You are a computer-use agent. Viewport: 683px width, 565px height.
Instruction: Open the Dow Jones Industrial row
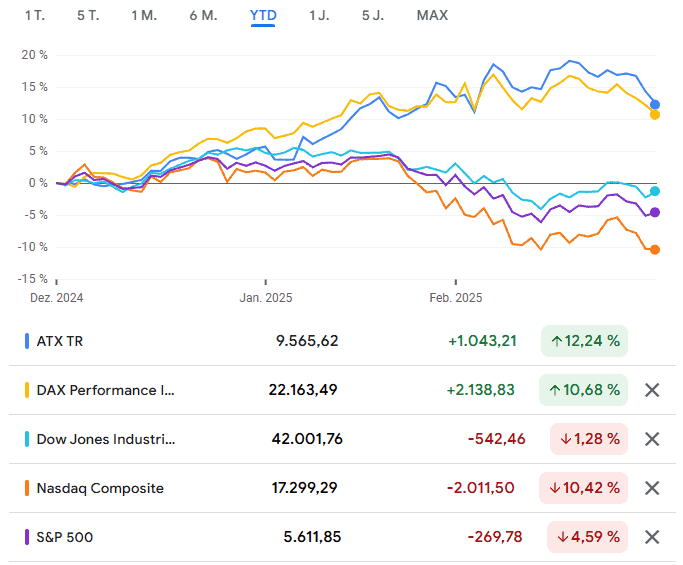(x=342, y=439)
